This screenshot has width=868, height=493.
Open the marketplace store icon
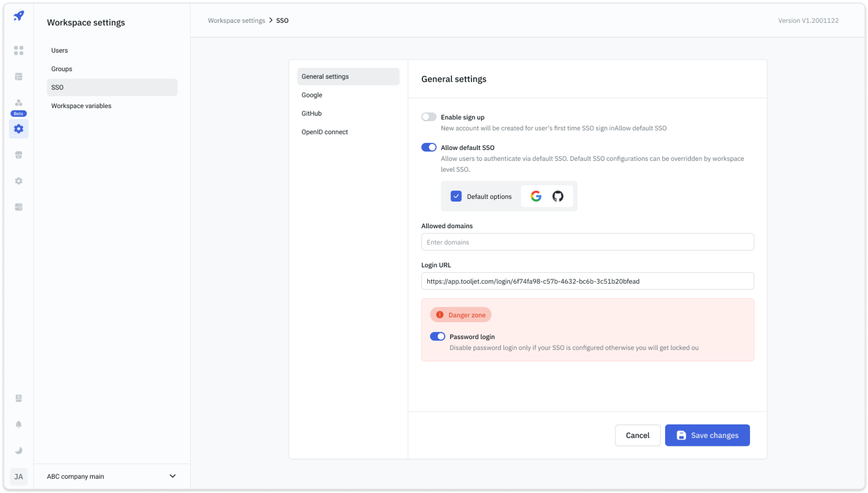pos(19,155)
